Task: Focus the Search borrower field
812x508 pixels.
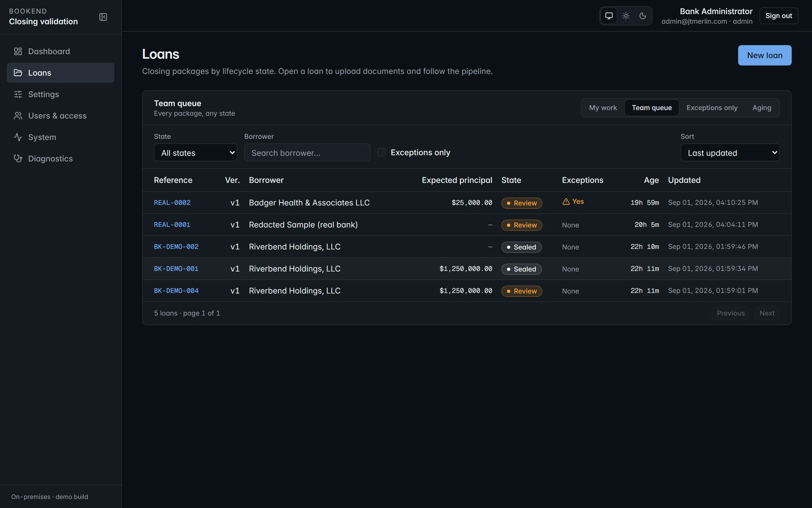Action: 307,153
